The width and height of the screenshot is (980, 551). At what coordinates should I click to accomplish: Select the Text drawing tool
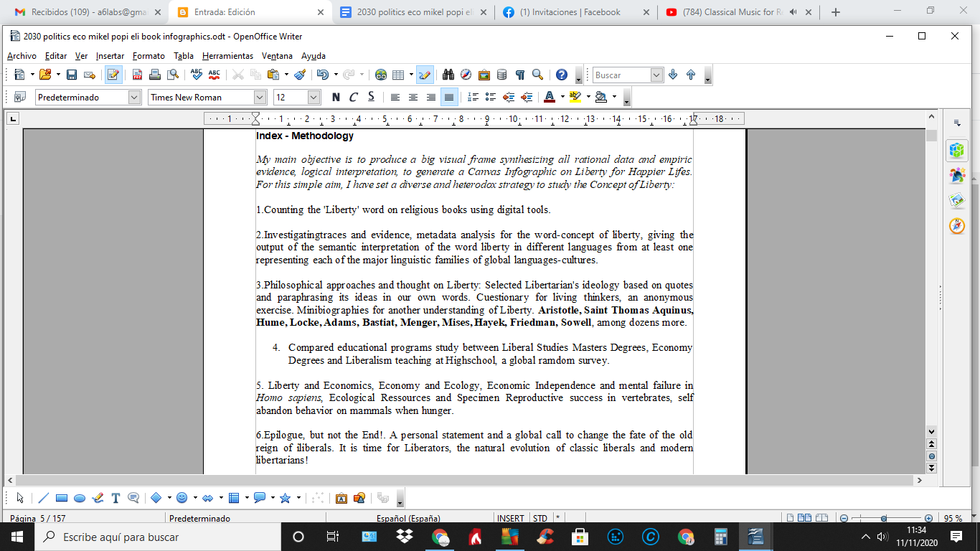point(116,497)
